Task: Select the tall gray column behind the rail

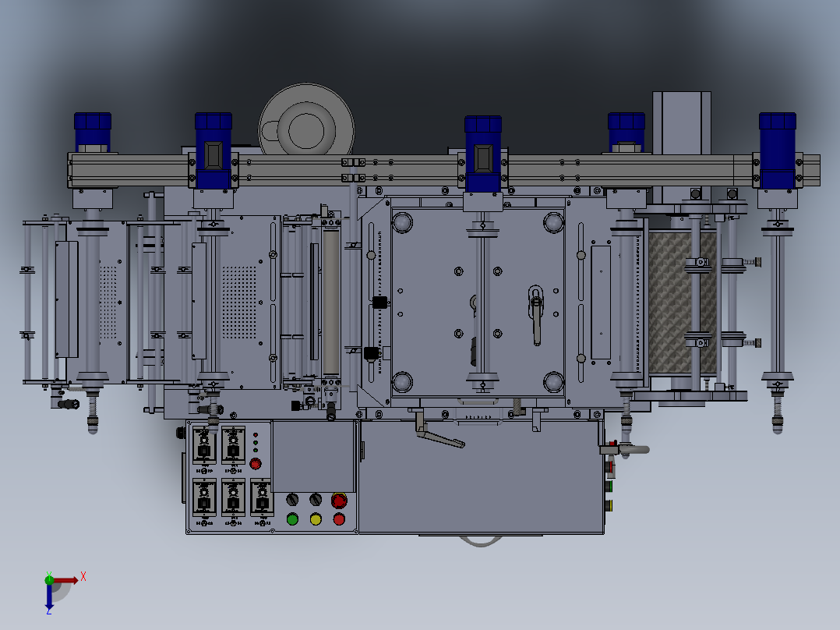Action: coord(681,123)
